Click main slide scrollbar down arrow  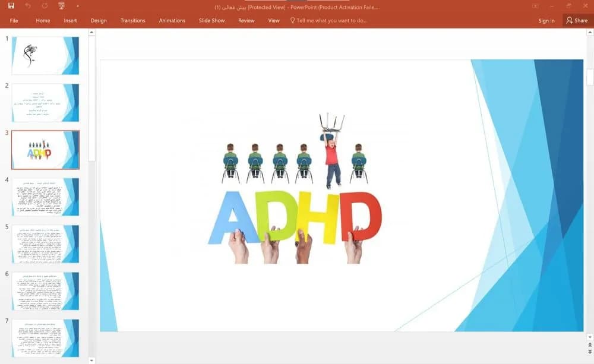(x=590, y=337)
